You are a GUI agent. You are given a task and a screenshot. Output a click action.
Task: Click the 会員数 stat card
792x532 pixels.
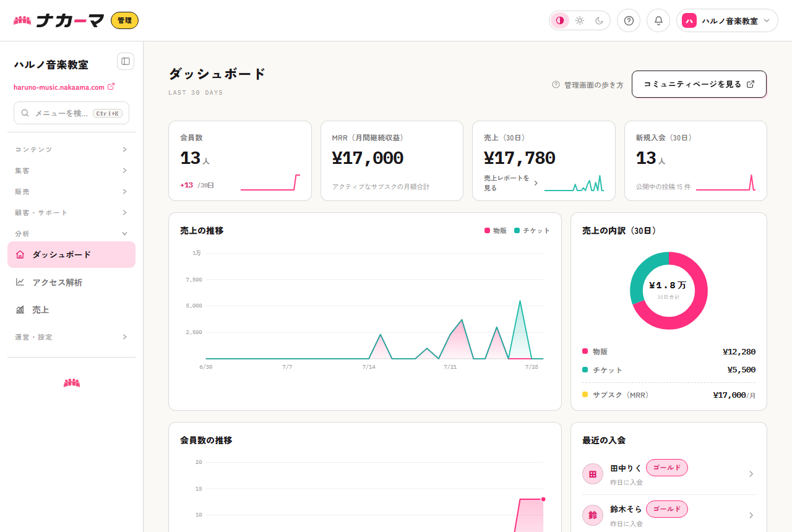point(240,161)
